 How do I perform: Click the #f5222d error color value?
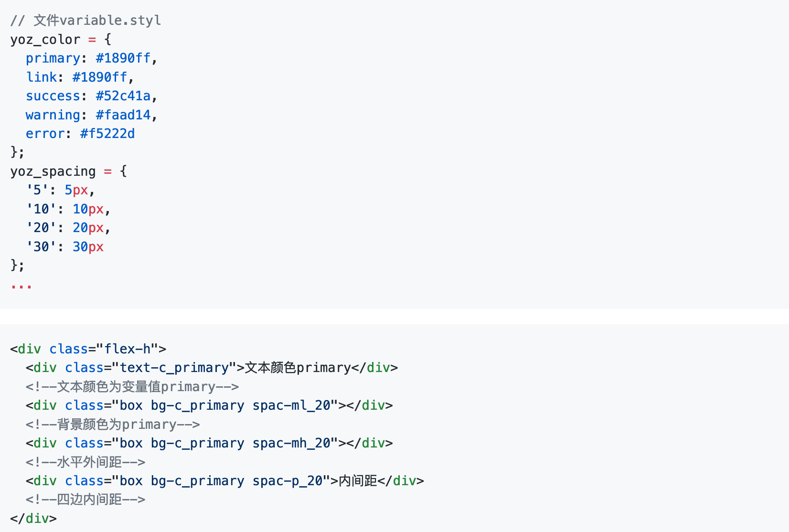tap(107, 134)
